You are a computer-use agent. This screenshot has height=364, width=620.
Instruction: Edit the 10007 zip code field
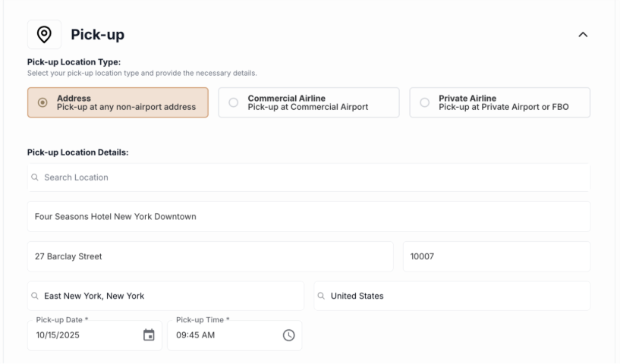(x=496, y=256)
